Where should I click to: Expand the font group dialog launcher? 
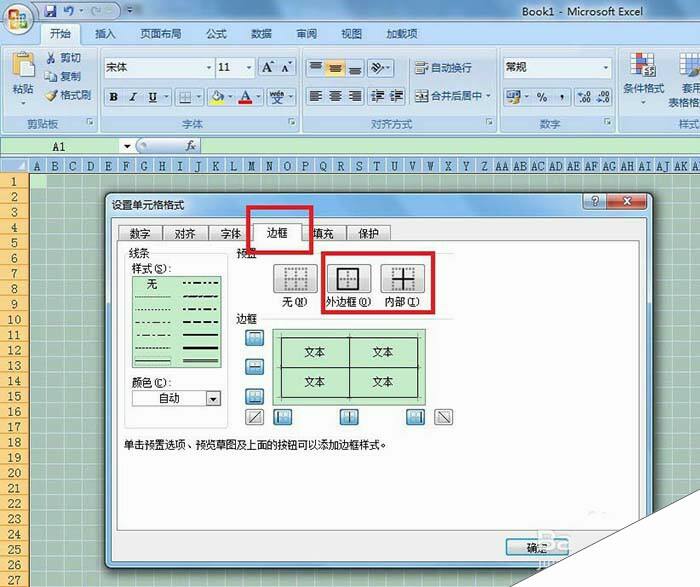[x=292, y=122]
